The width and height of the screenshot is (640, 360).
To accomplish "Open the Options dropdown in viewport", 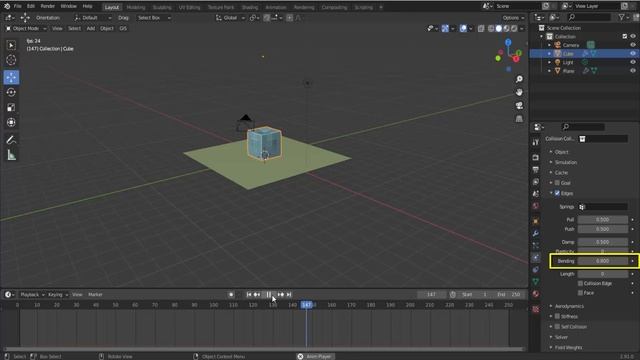I will (x=513, y=18).
